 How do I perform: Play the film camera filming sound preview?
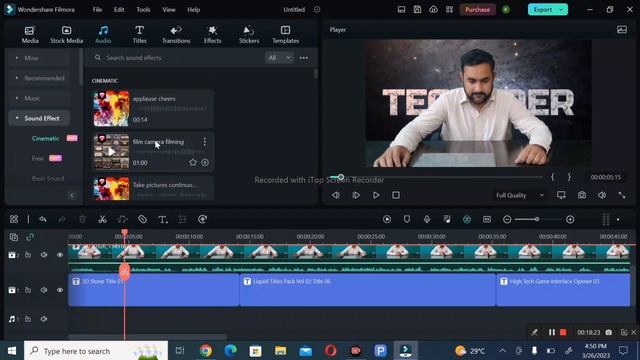coord(111,152)
